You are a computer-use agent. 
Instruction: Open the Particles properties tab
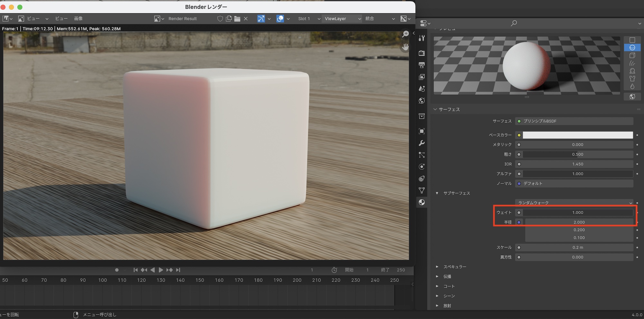click(421, 155)
